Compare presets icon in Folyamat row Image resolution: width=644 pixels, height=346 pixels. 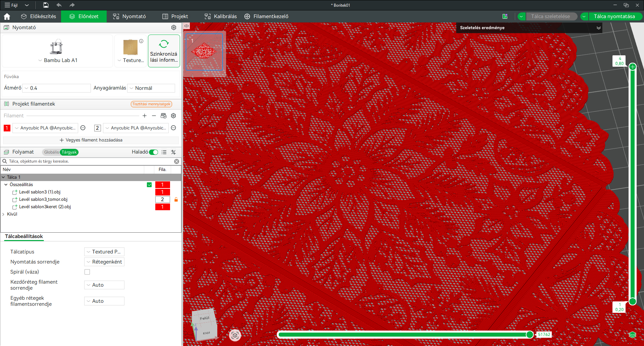pos(173,152)
